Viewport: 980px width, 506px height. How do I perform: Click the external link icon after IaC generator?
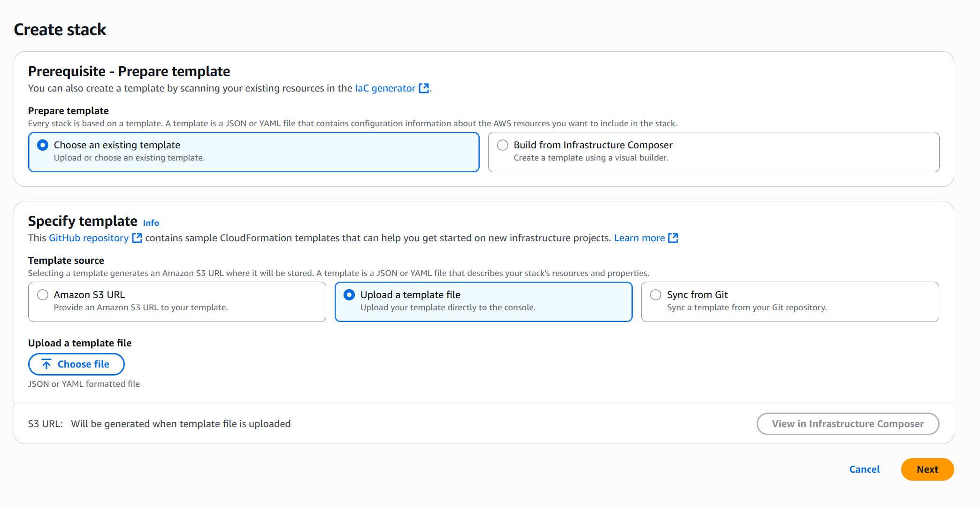(423, 88)
